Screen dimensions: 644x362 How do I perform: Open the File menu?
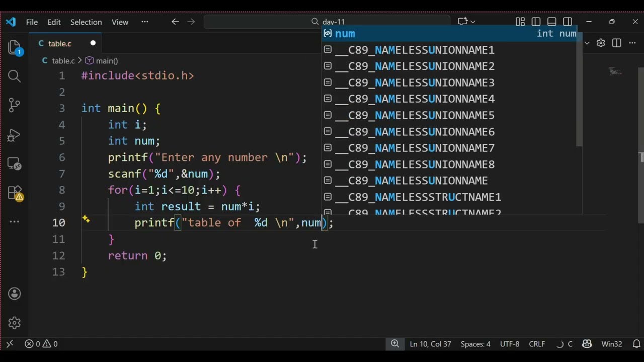click(32, 22)
